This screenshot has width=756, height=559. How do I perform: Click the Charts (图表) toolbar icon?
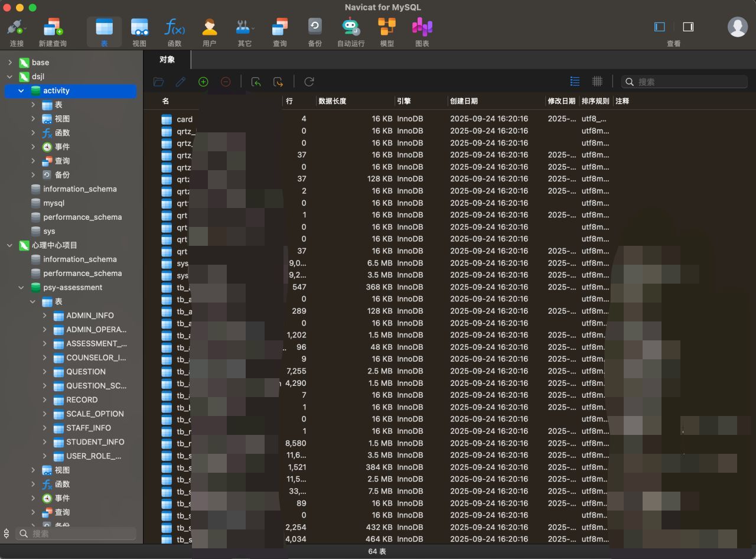[x=422, y=28]
